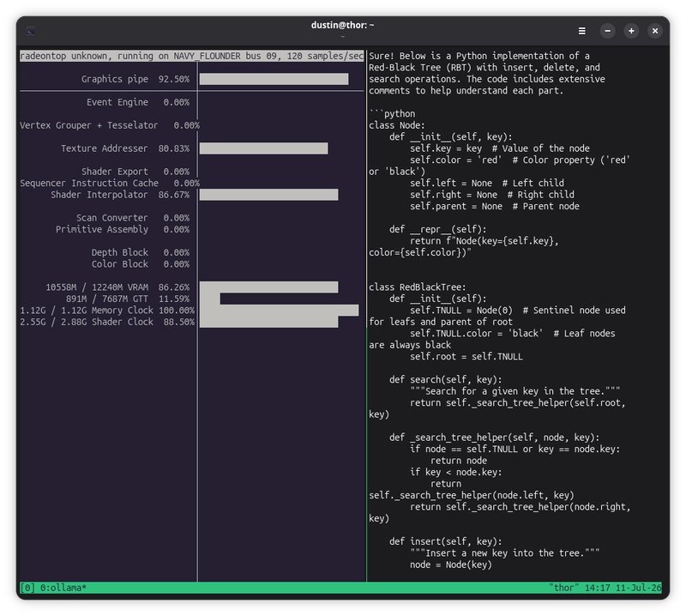Click Texture Addresser 80.83% label

pyautogui.click(x=125, y=148)
